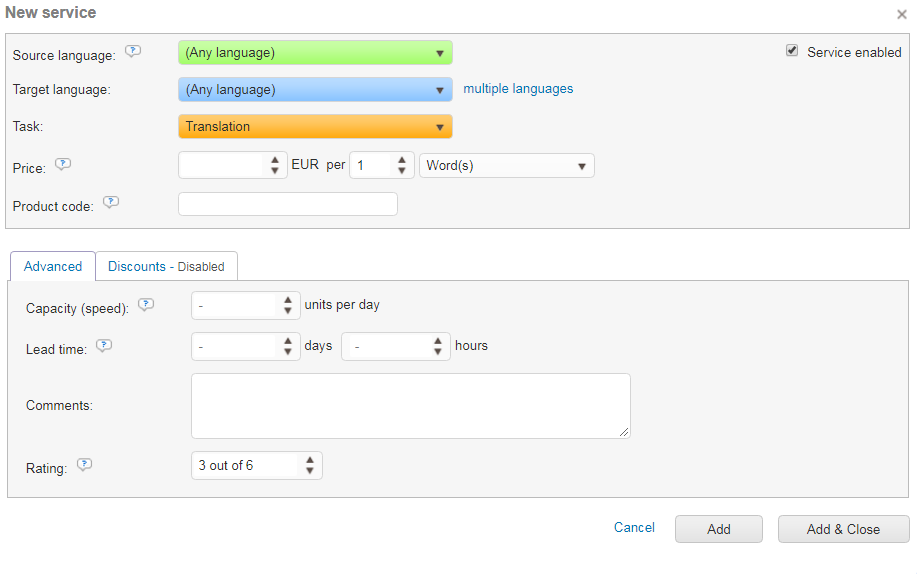
Task: Click the multiple languages link
Action: tap(518, 89)
